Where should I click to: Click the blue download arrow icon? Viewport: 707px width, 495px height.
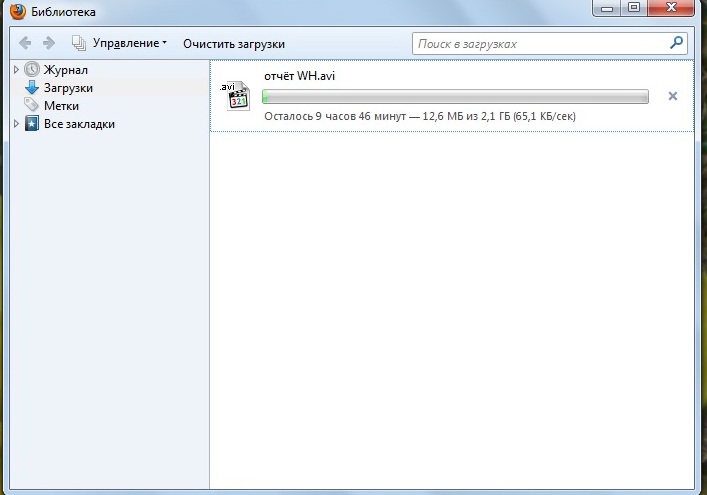coord(32,87)
